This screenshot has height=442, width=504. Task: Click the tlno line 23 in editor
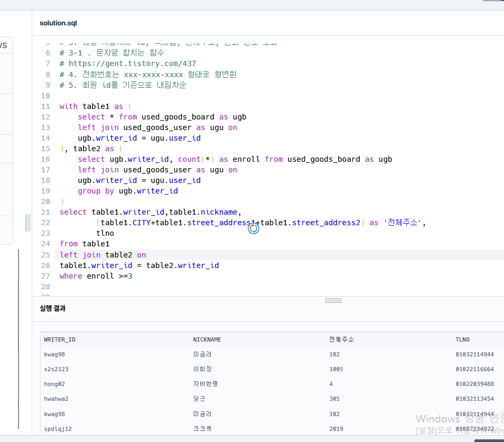tap(105, 233)
